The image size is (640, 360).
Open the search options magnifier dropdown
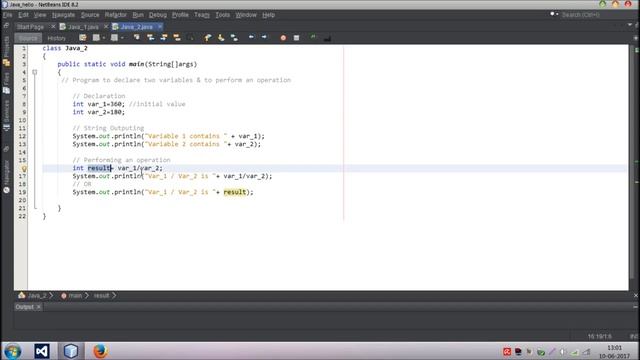pos(554,14)
